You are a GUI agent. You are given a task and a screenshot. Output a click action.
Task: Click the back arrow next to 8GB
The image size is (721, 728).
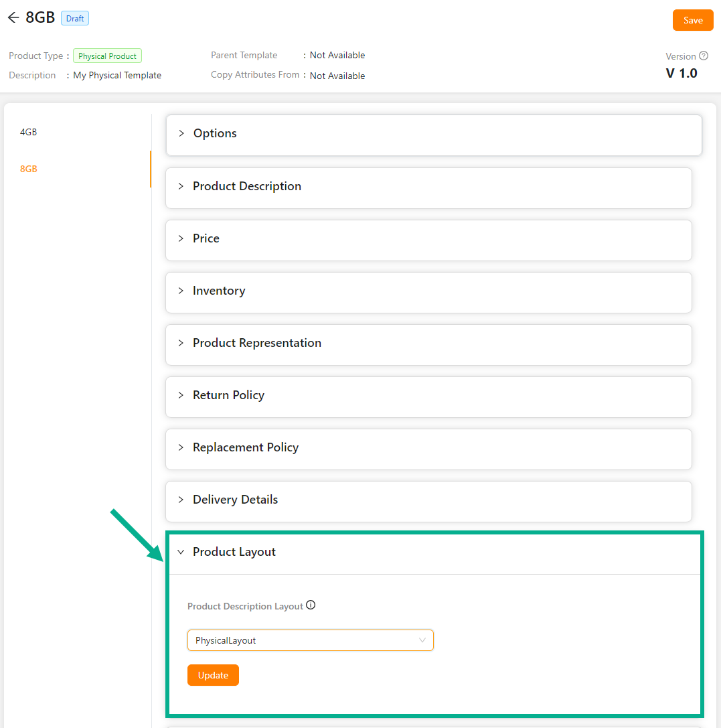(x=13, y=18)
